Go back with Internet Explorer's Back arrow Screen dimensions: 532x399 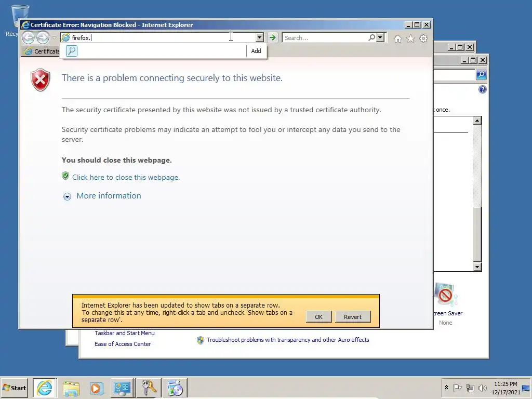coord(29,37)
